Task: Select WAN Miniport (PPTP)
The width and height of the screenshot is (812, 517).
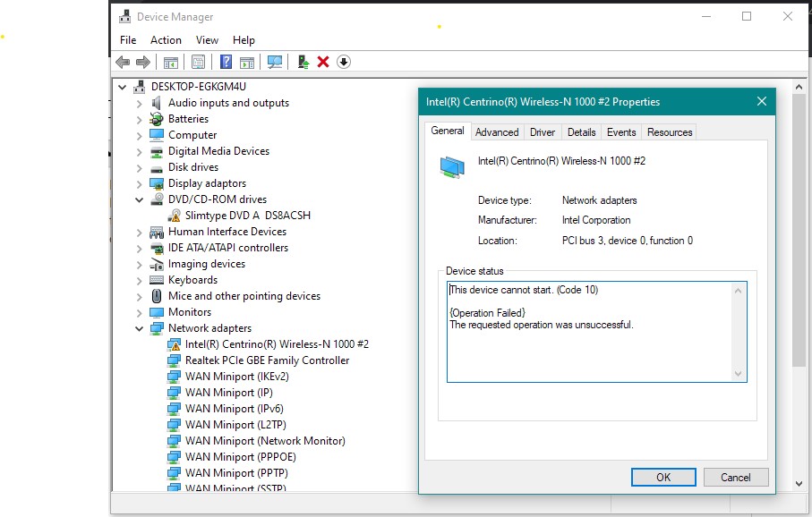Action: pos(236,473)
